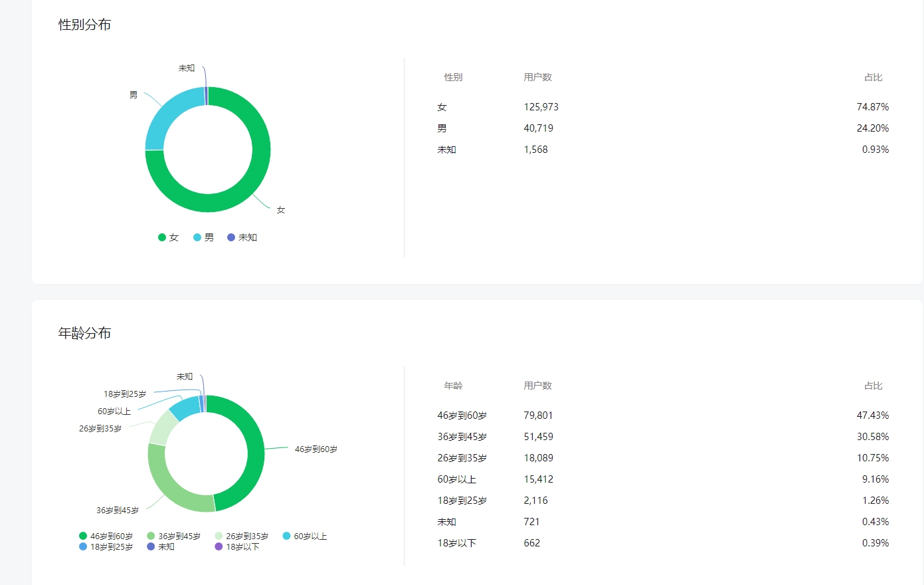Image resolution: width=924 pixels, height=585 pixels.
Task: Select 46岁到60岁 row label in age table
Action: [462, 415]
